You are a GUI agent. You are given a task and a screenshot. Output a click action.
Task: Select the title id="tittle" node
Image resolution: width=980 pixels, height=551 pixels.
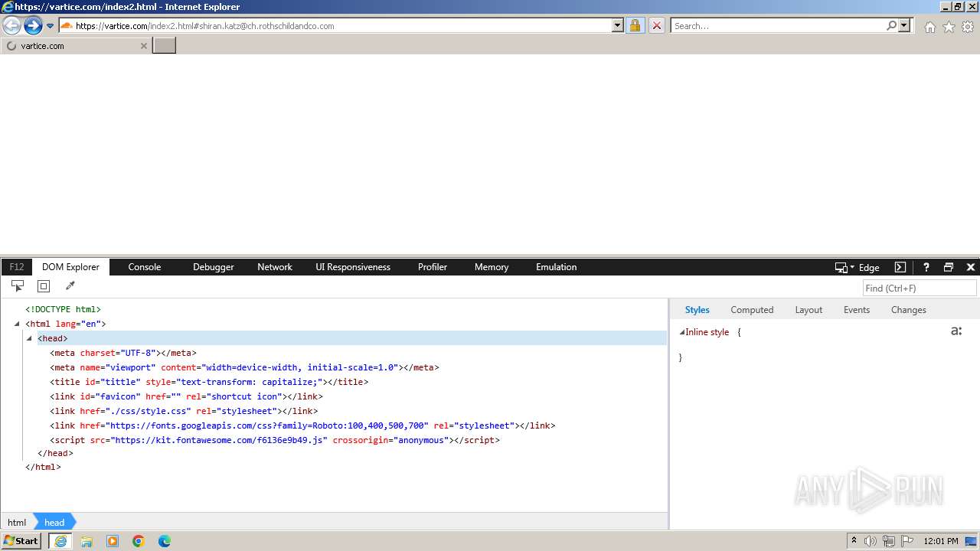209,382
